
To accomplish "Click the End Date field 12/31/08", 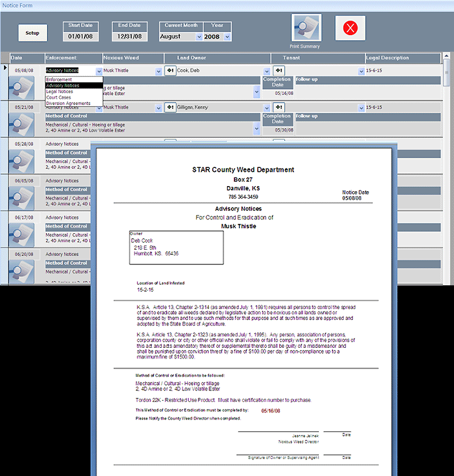I will click(x=129, y=36).
